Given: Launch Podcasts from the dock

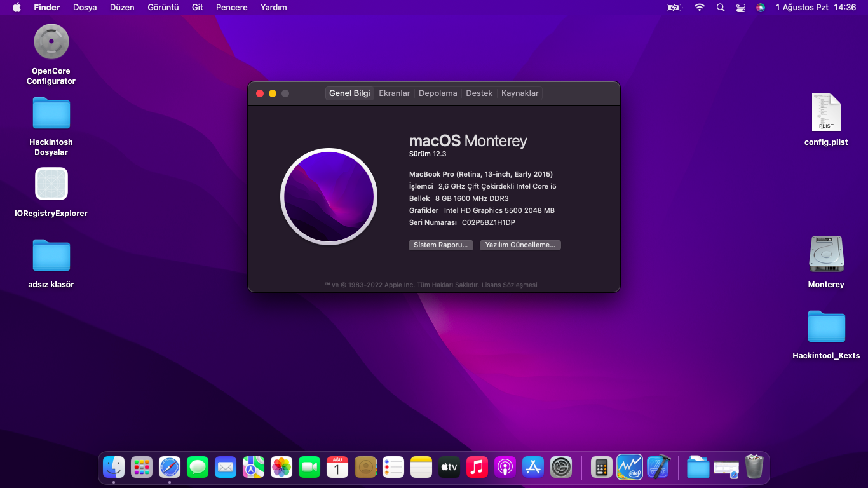Looking at the screenshot, I should coord(505,468).
